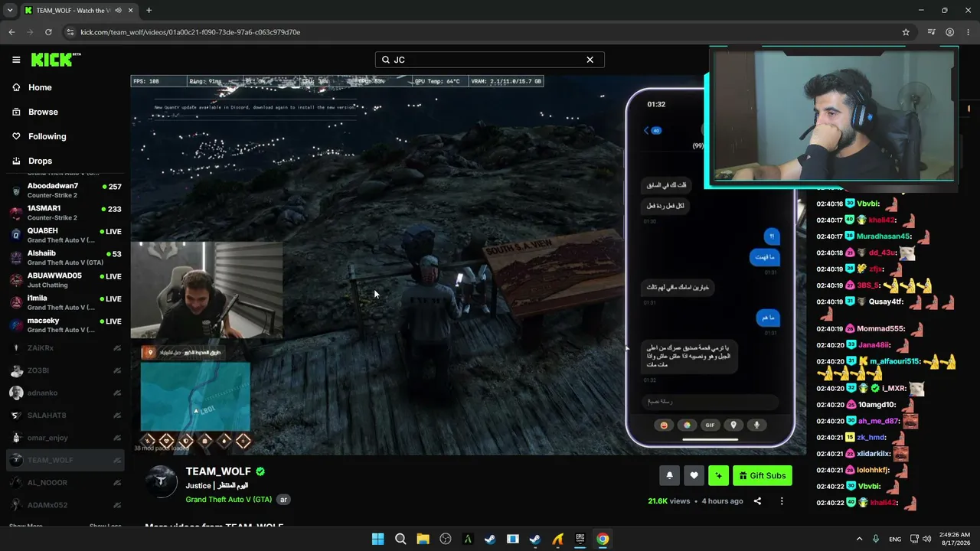View site information icon in address bar

click(x=70, y=32)
